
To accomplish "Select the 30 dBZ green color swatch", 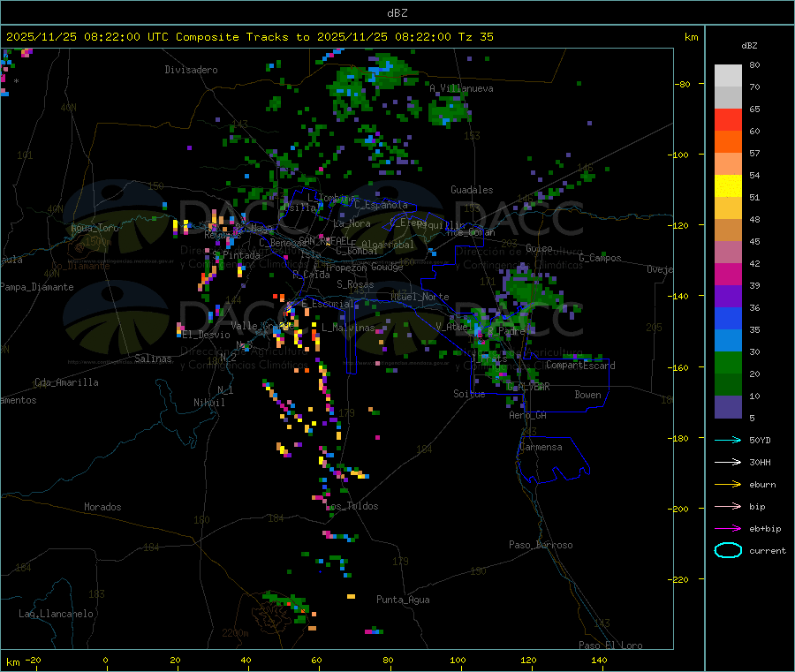I will click(x=728, y=362).
